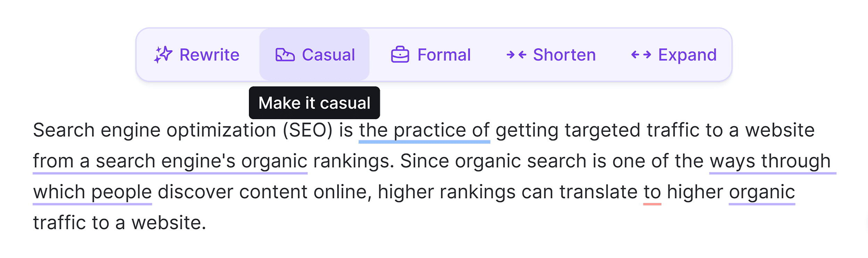The height and width of the screenshot is (258, 868).
Task: Choose the Rewrite text label
Action: pos(209,55)
